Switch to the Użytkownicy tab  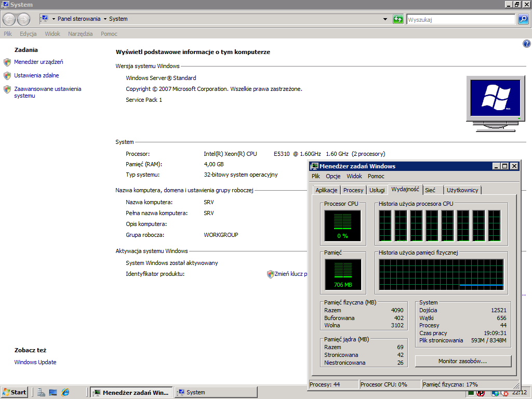pyautogui.click(x=462, y=190)
